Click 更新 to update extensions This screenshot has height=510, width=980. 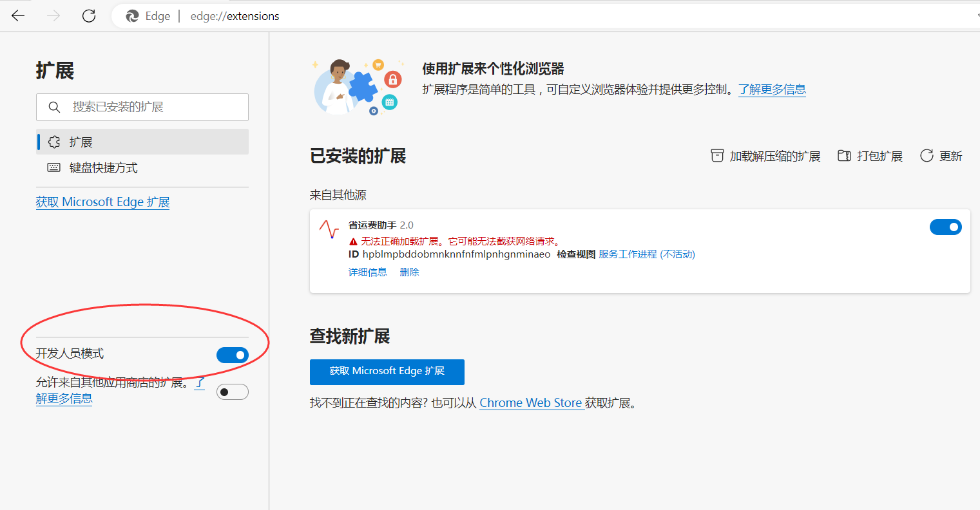click(x=941, y=156)
